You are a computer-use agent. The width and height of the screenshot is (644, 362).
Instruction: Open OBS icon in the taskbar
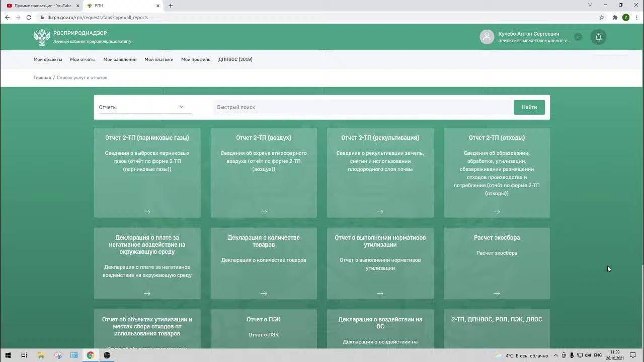pos(107,355)
